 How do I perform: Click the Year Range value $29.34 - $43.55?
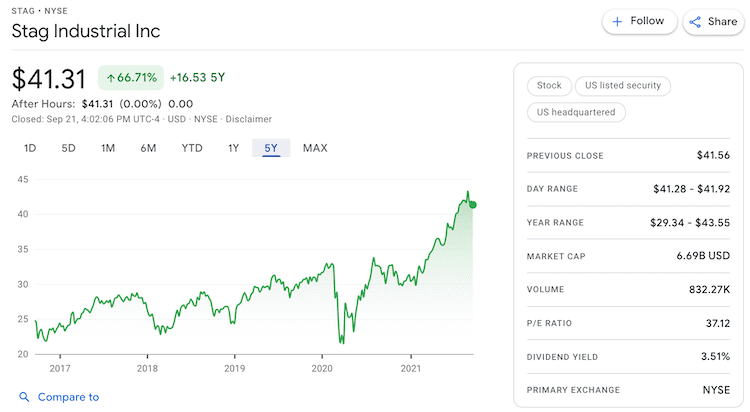tap(690, 223)
